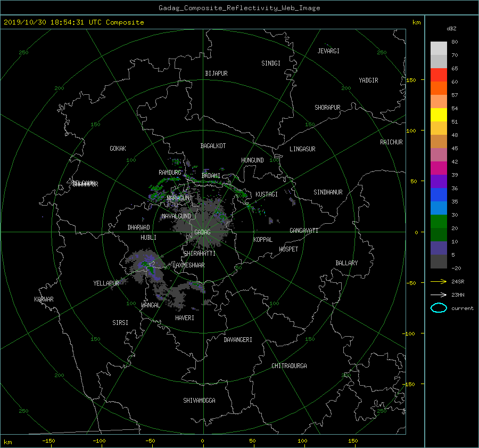Click the white 80 dBZ legend swatch

pos(439,48)
